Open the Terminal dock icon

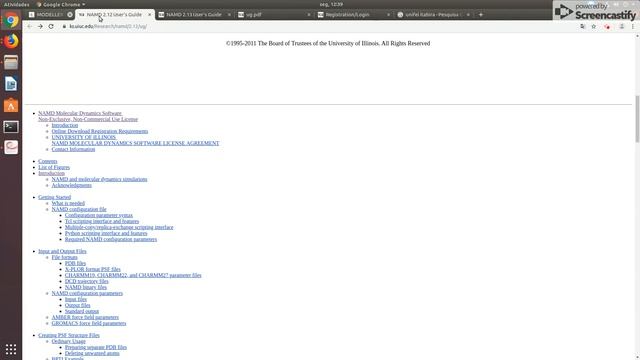point(11,127)
